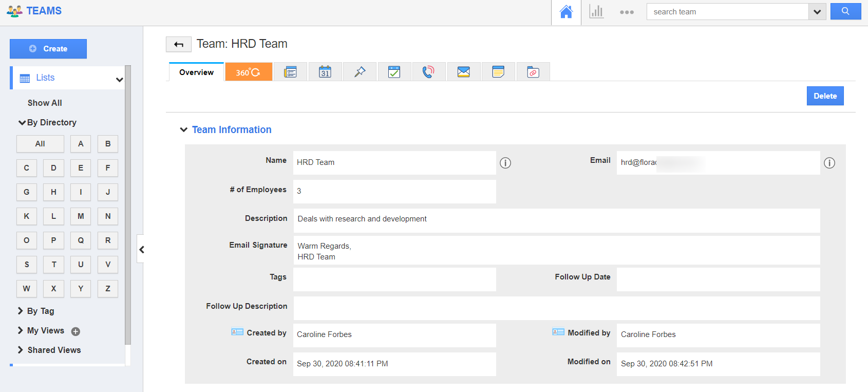Filter directory by letter W
This screenshot has width=868, height=392.
pos(27,289)
